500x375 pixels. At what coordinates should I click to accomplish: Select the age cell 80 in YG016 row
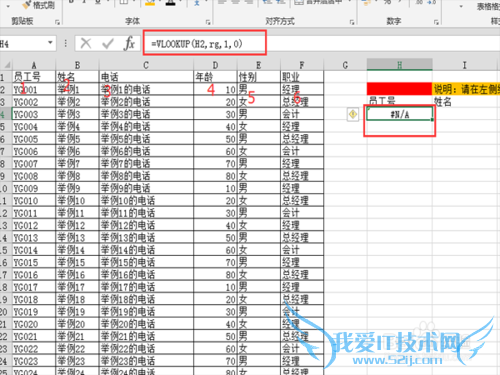pyautogui.click(x=215, y=275)
